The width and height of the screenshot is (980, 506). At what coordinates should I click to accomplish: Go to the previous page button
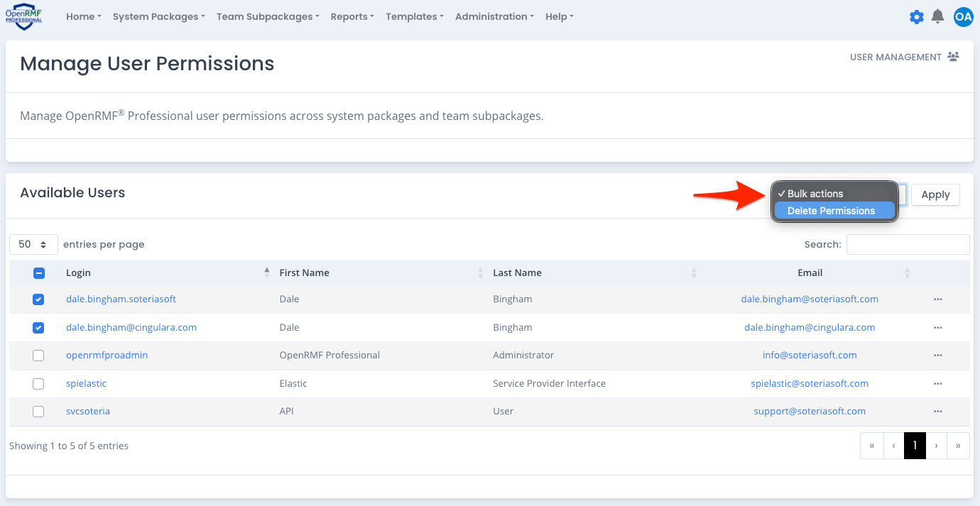coord(894,446)
